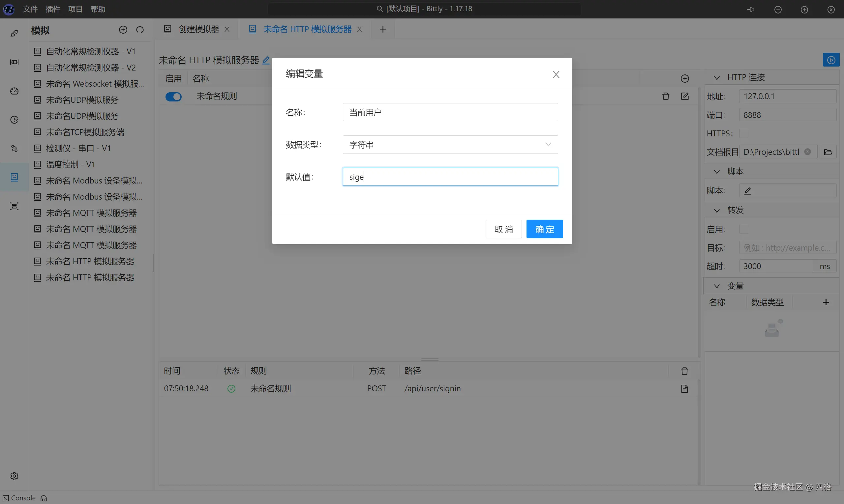
Task: Clear the request log with trash icon
Action: point(684,371)
